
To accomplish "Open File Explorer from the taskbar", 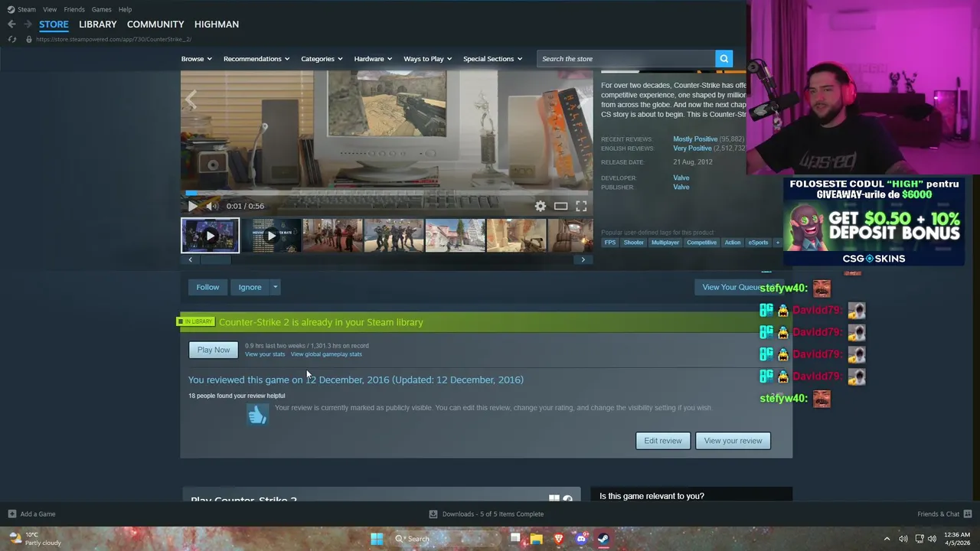I will (537, 539).
